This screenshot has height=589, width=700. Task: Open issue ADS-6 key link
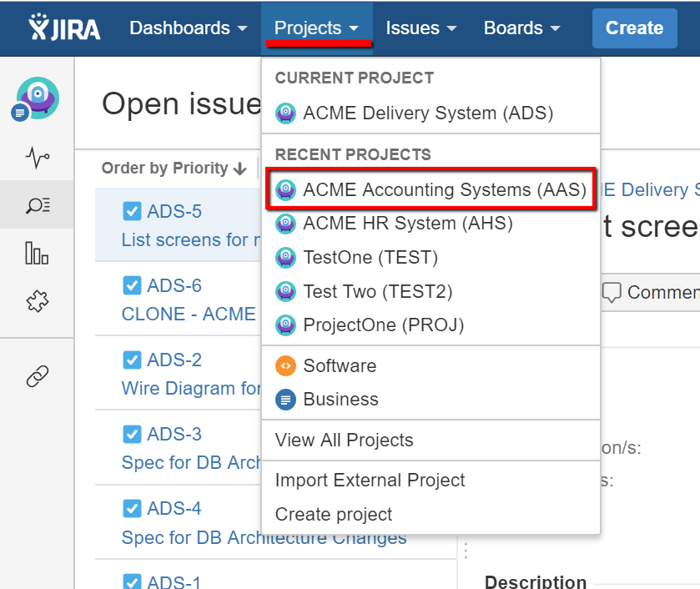tap(174, 285)
